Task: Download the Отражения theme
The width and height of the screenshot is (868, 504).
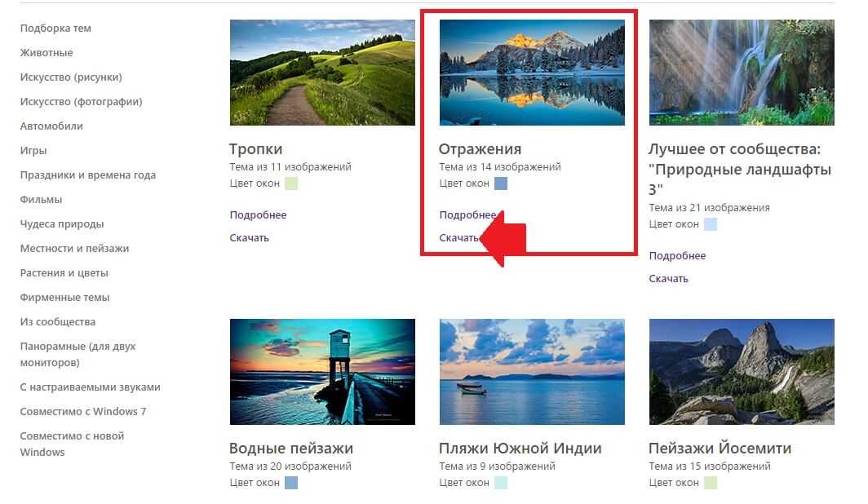Action: point(458,238)
